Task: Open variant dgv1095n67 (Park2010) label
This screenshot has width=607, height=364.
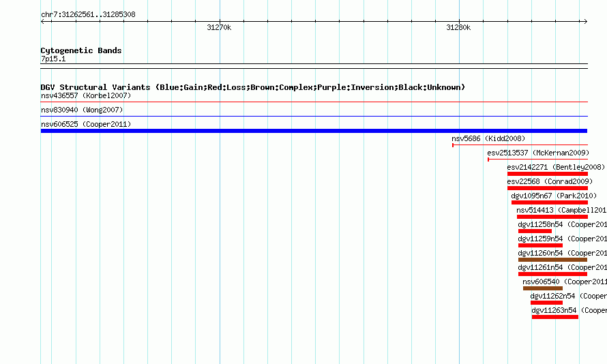Action: tap(554, 196)
